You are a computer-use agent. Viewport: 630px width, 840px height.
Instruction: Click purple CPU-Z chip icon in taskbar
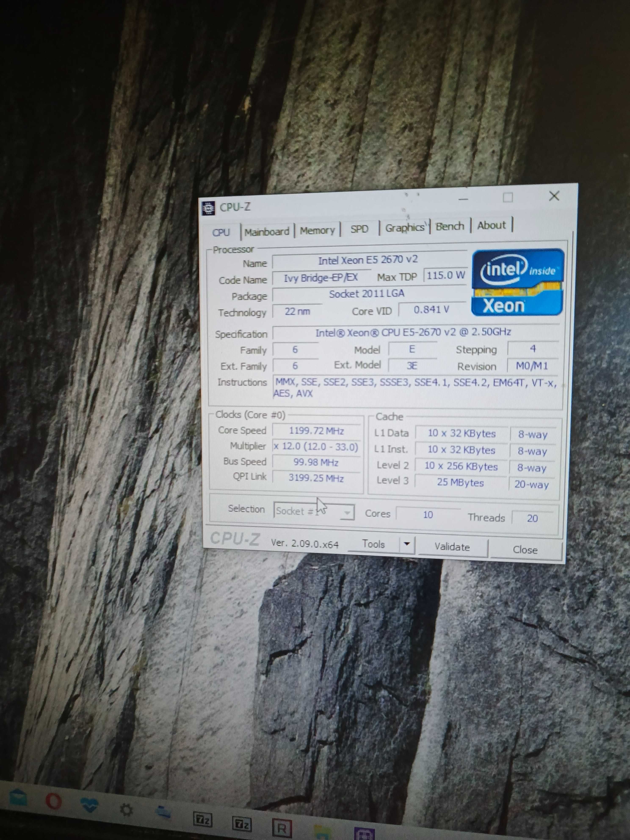(364, 834)
